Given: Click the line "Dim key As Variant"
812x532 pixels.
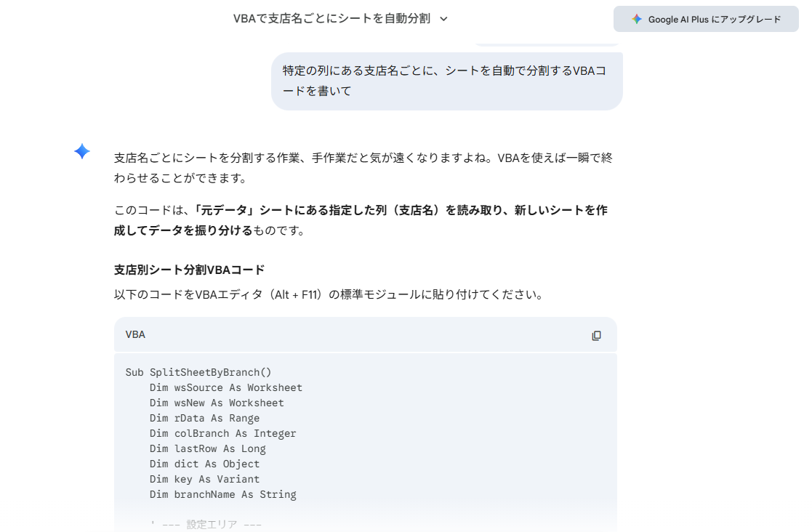Looking at the screenshot, I should [204, 479].
